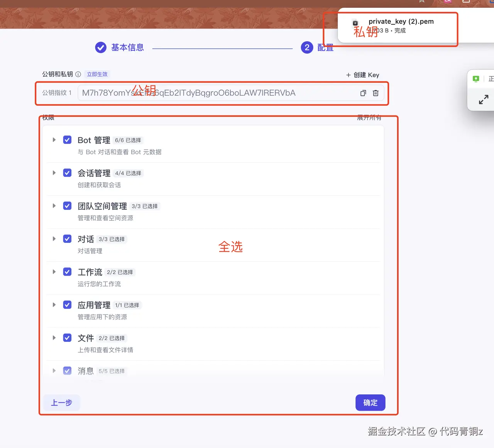Uncheck the 应用管理 permission checkbox
494x448 pixels.
click(67, 305)
